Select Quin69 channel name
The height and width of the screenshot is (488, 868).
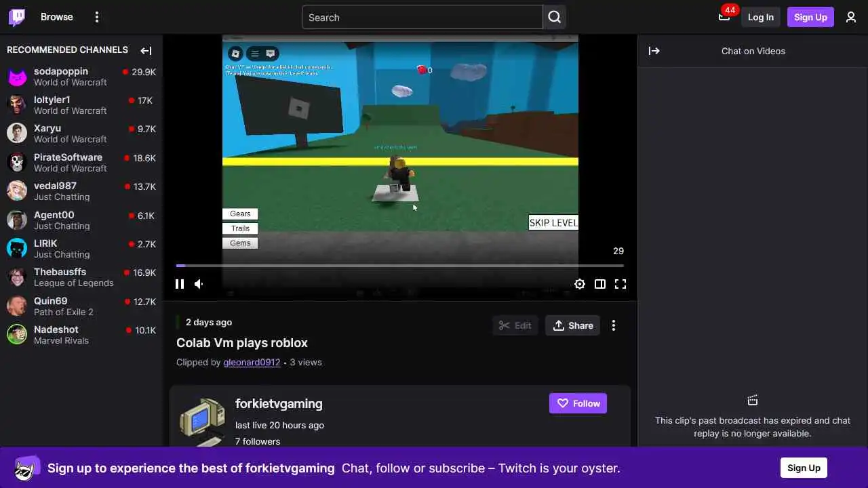click(51, 301)
